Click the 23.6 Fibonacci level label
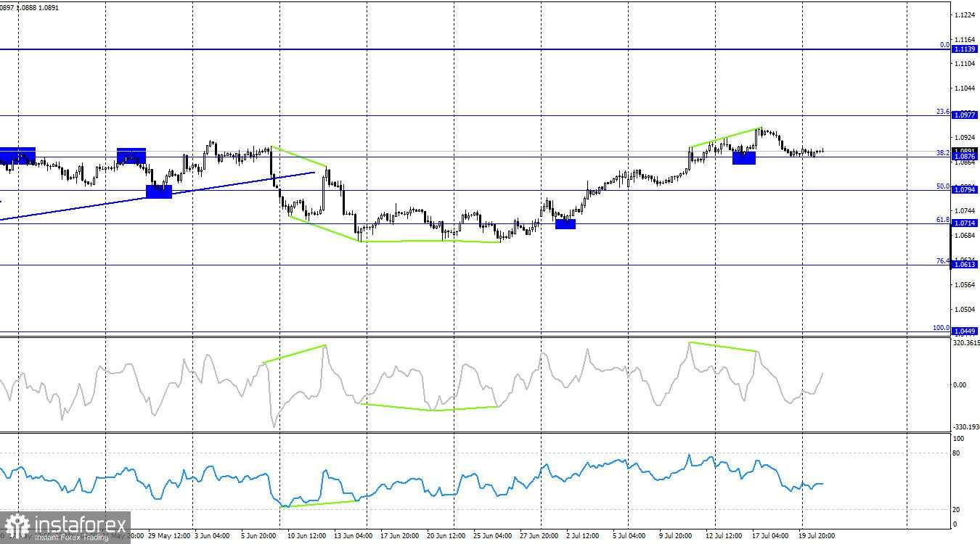 (942, 112)
